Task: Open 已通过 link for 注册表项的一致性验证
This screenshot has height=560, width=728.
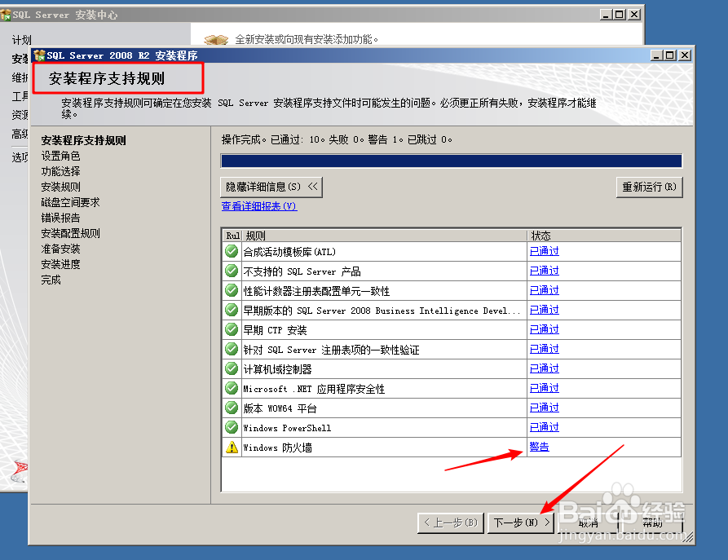Action: coord(544,348)
